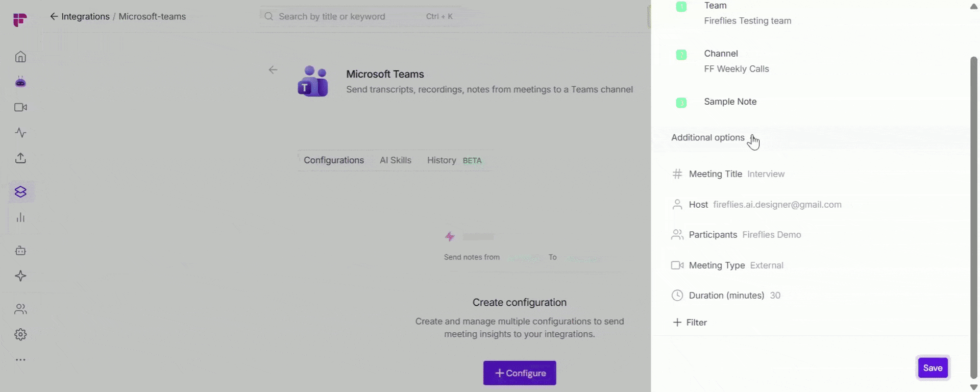Open the upload icon in sidebar
980x392 pixels.
[x=20, y=158]
